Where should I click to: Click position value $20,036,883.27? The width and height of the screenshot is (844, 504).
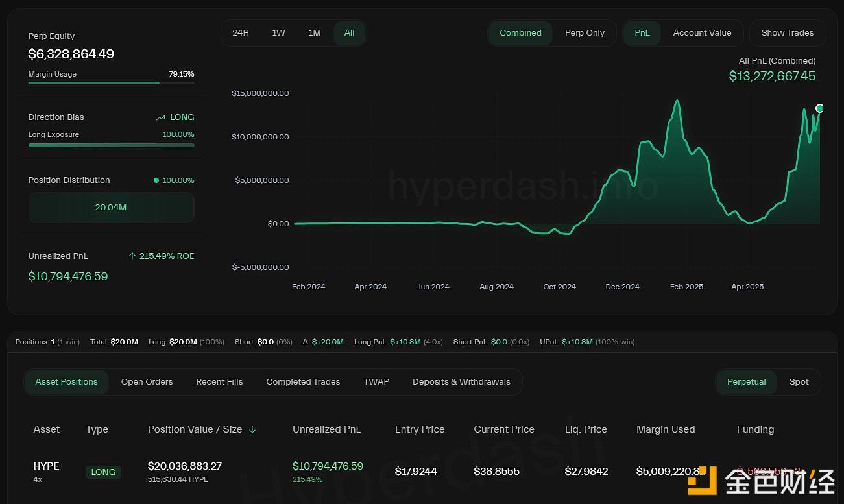[x=185, y=466]
